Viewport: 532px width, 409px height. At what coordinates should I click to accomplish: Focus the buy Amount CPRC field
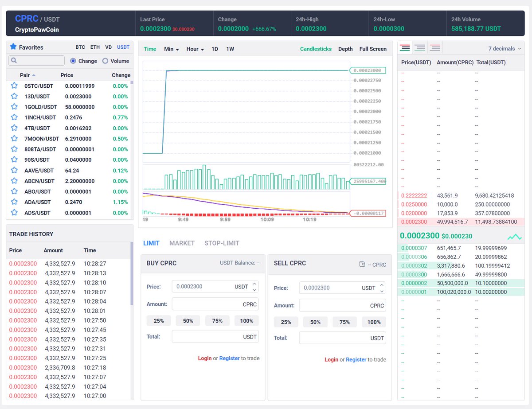(215, 304)
